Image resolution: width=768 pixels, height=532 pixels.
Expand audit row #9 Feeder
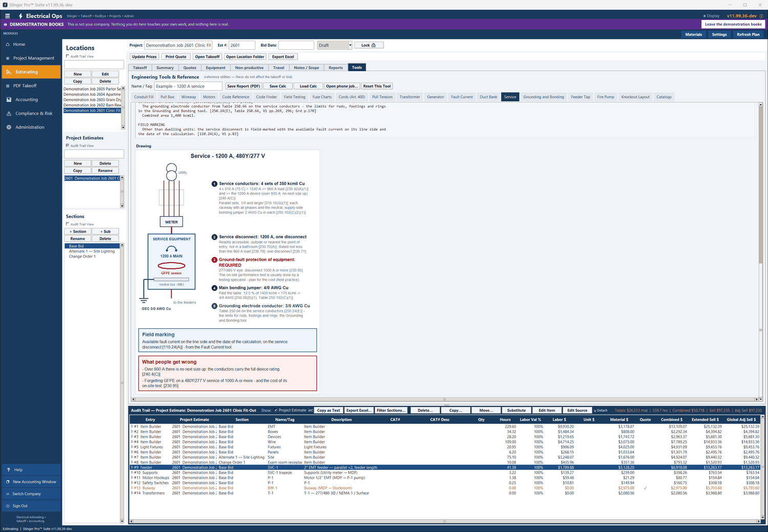tap(132, 467)
